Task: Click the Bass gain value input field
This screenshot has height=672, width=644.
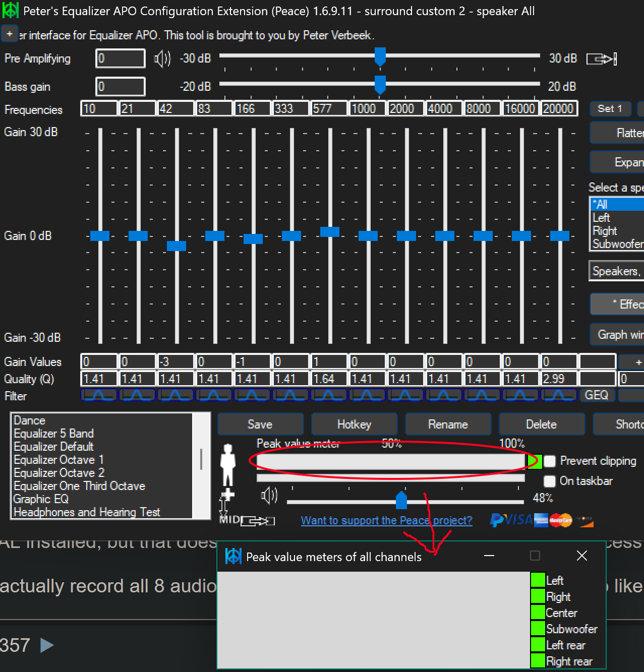Action: point(121,86)
